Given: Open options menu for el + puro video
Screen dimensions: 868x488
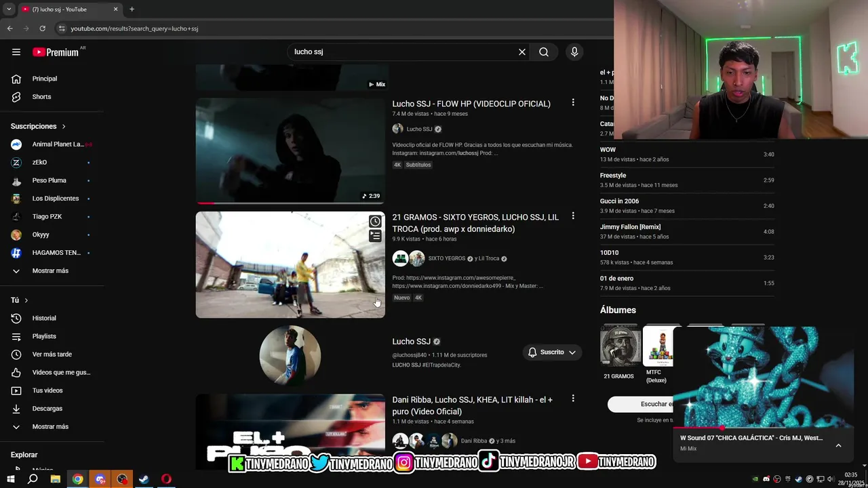Looking at the screenshot, I should 573,399.
